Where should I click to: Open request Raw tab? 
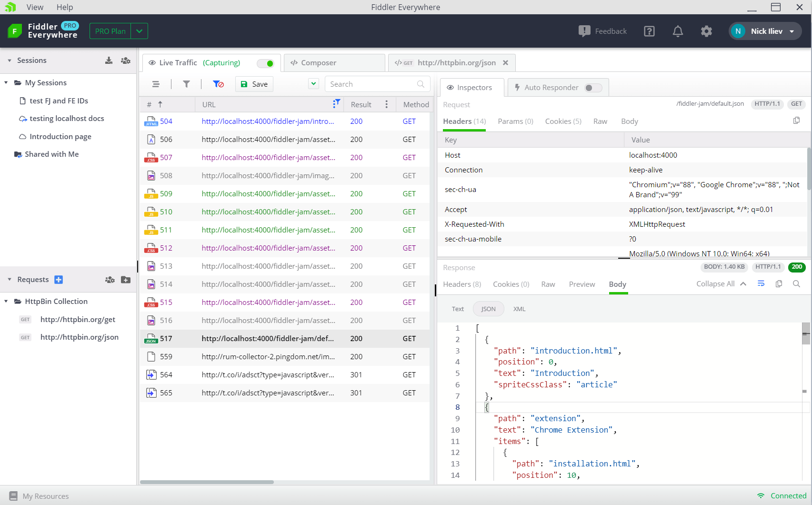(600, 121)
